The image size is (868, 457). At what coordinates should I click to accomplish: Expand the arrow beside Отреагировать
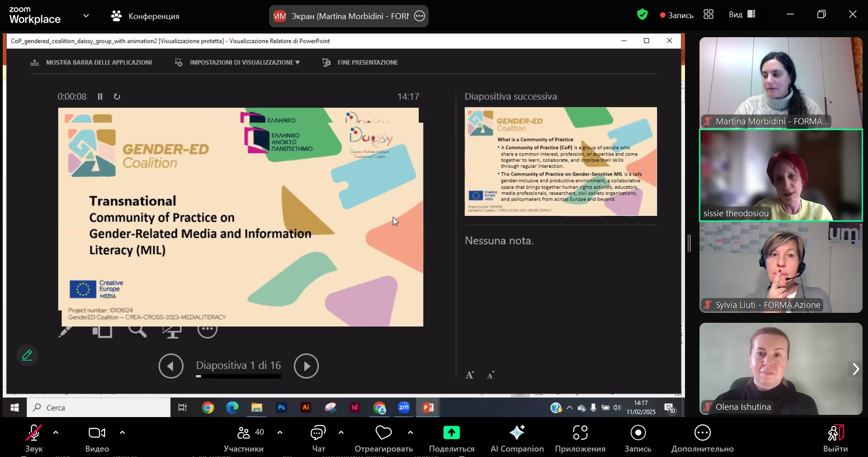410,433
